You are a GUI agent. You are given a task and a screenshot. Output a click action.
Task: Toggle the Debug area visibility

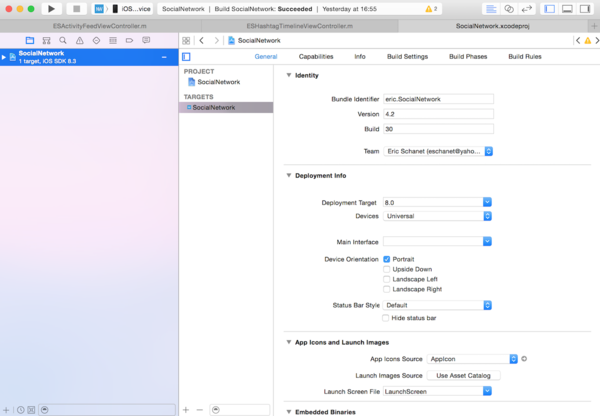coord(567,9)
